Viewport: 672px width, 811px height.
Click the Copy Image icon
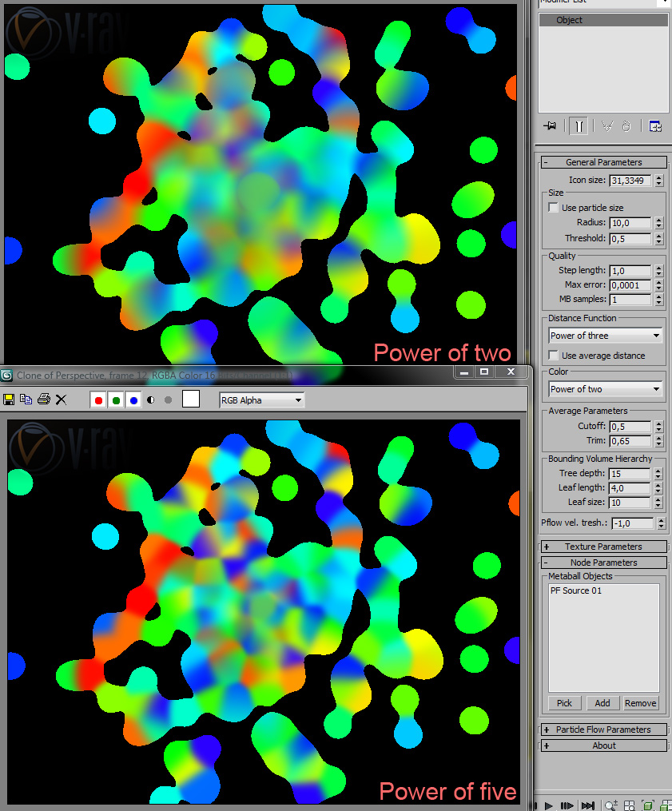[x=26, y=399]
